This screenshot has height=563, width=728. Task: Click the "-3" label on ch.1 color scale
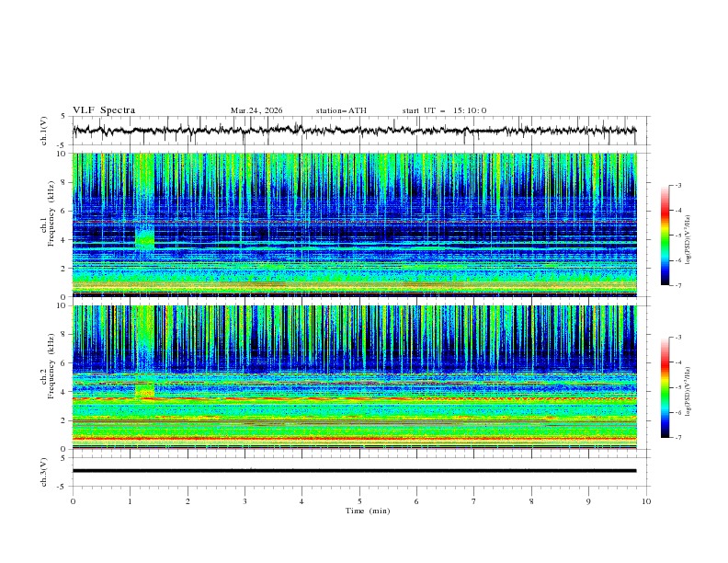click(677, 185)
